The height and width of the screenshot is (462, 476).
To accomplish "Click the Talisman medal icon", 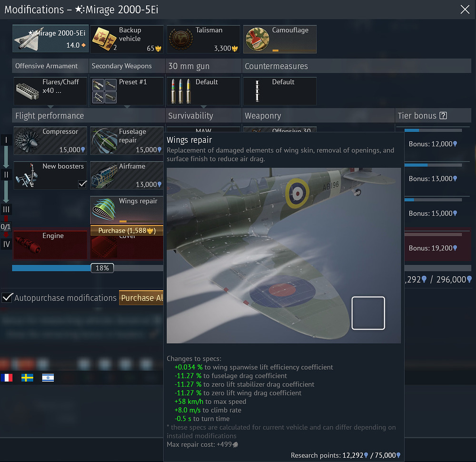I will coord(180,39).
